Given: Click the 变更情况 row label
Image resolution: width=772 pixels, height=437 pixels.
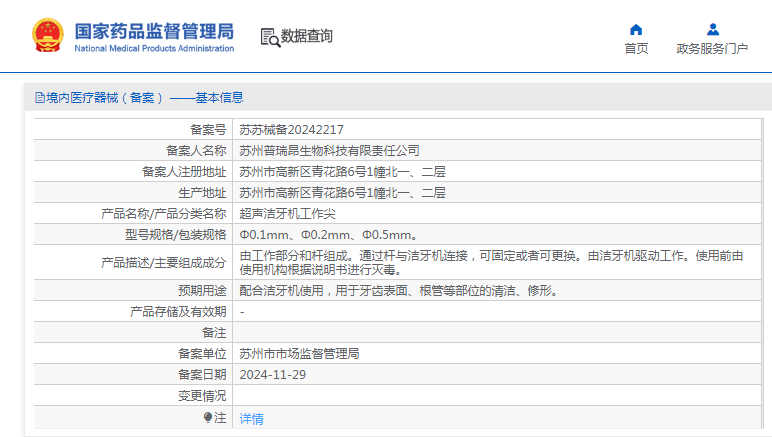Looking at the screenshot, I should pyautogui.click(x=202, y=396).
